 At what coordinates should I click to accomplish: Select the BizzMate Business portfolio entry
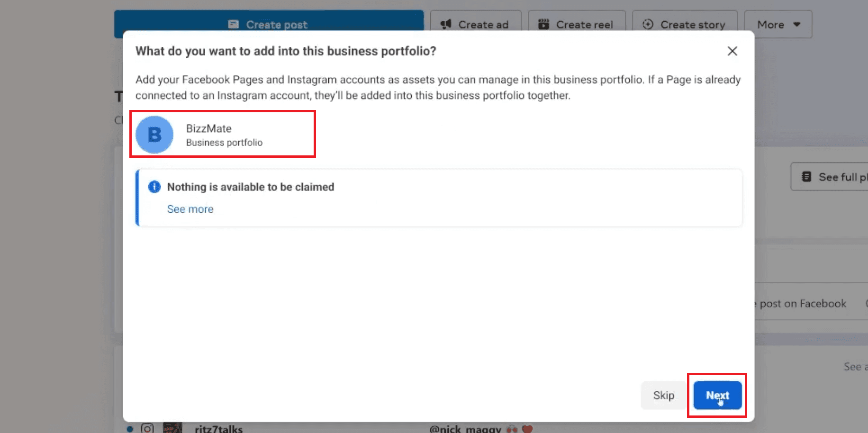point(223,134)
